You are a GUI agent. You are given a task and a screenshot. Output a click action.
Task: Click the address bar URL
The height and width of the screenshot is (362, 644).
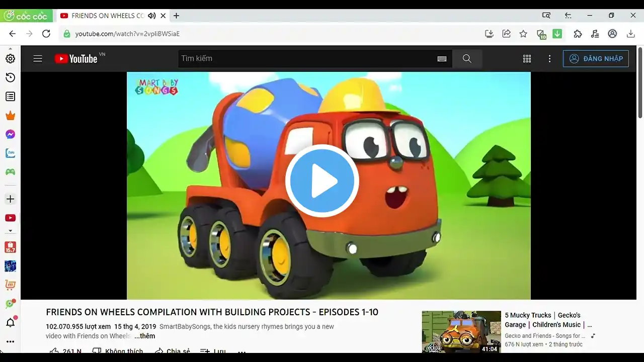(127, 34)
